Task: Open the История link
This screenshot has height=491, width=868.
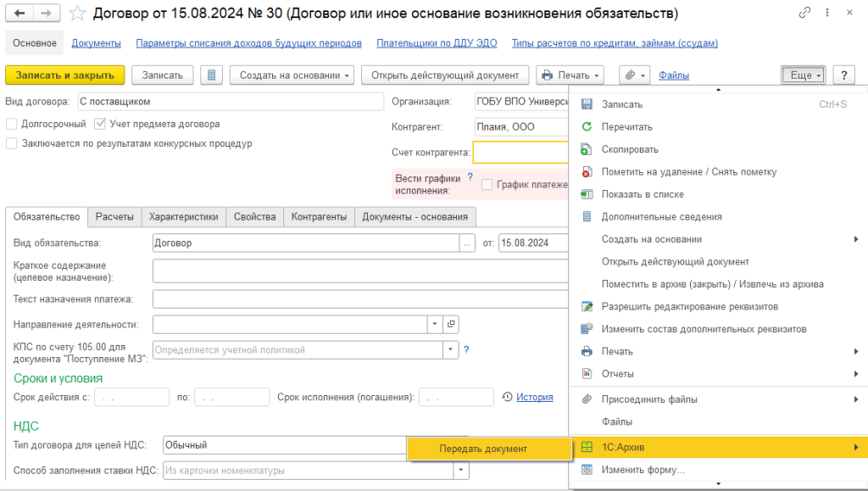Action: click(535, 397)
